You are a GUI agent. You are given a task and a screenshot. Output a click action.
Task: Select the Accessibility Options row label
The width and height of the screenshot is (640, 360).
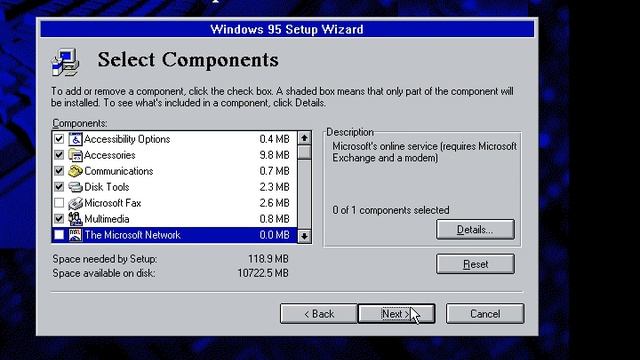coord(127,139)
